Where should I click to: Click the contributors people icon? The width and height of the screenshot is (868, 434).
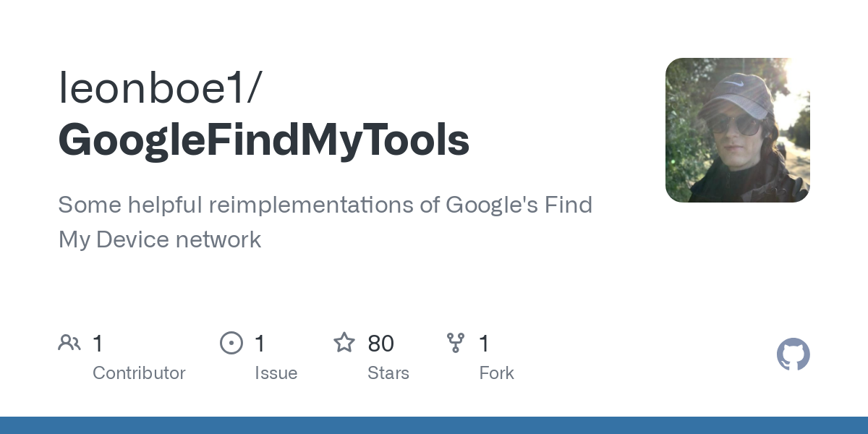[x=69, y=343]
